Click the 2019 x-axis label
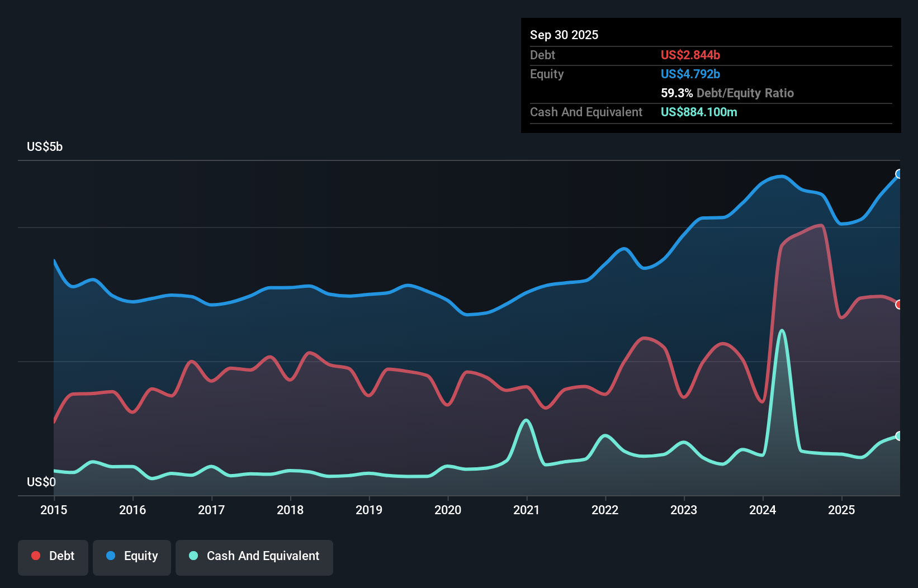The image size is (918, 588). point(369,510)
